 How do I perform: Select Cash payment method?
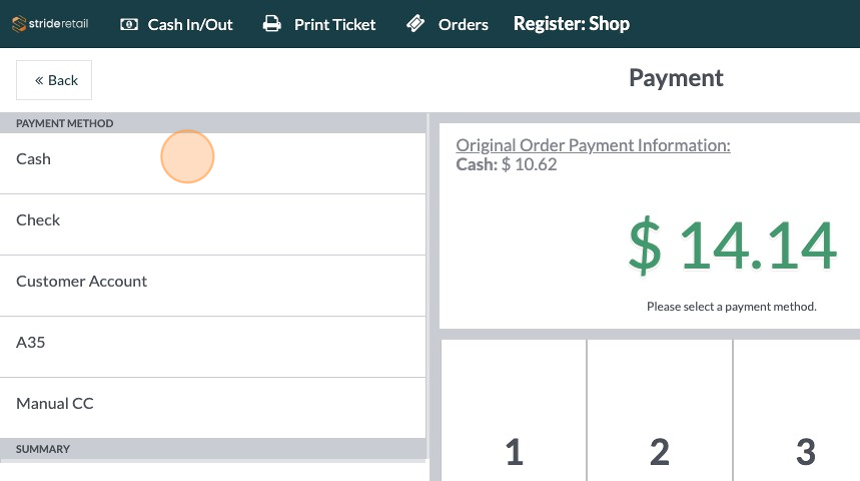coord(212,159)
